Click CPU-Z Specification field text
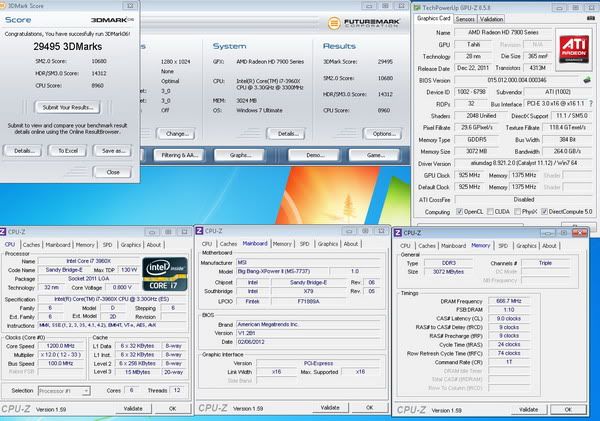The height and width of the screenshot is (421, 600). pos(112,299)
